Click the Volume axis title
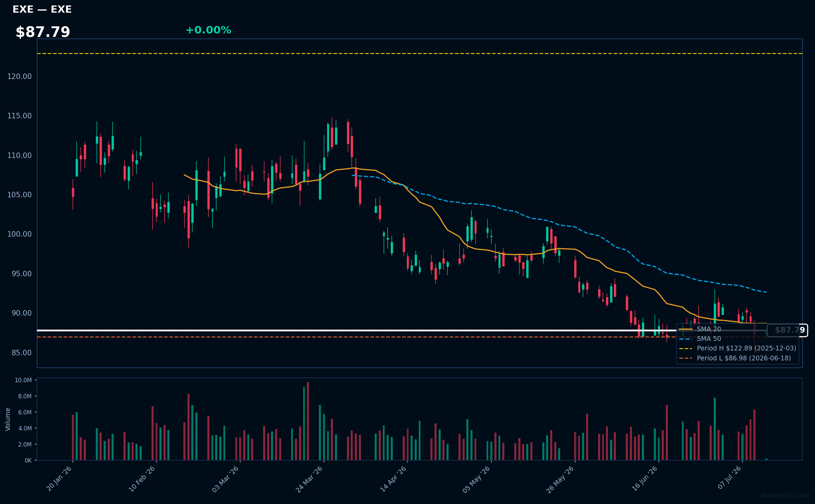This screenshot has width=815, height=504. [x=8, y=419]
